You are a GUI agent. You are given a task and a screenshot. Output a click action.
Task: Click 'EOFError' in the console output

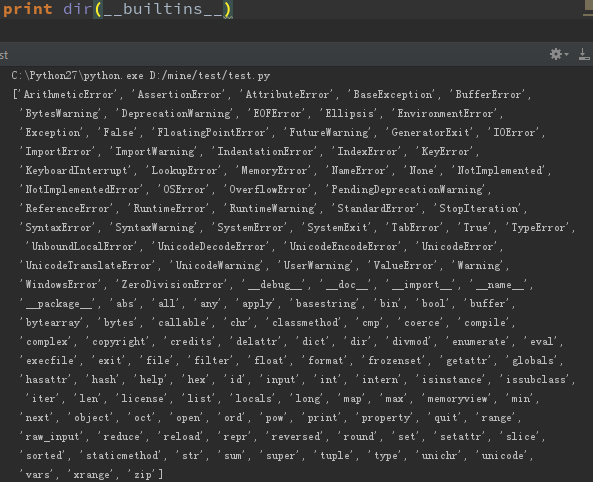coord(277,113)
